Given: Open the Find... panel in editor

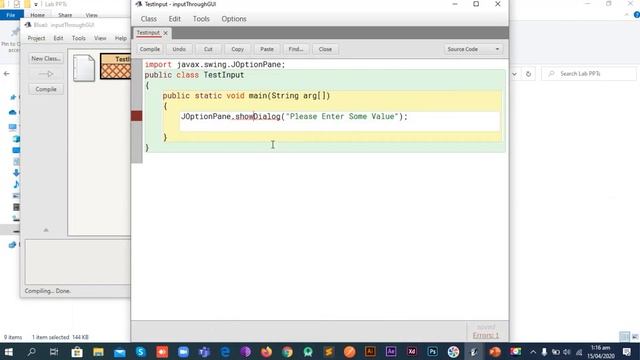Looking at the screenshot, I should click(x=296, y=49).
